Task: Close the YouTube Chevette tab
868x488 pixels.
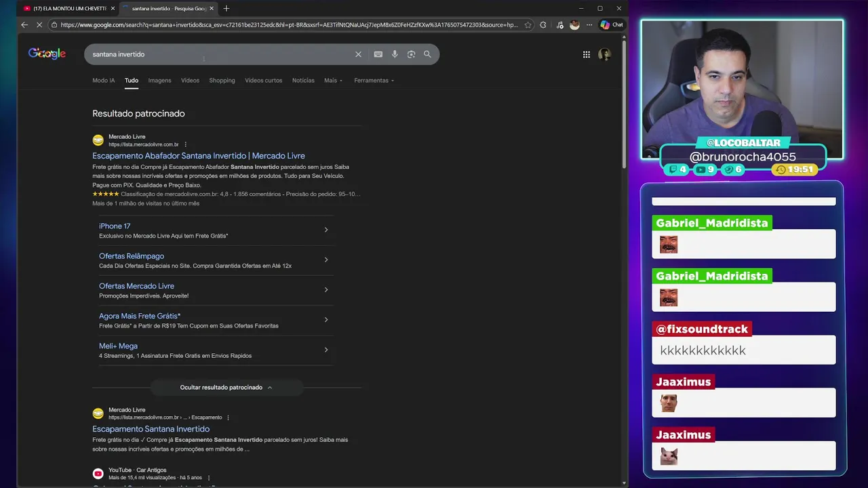Action: pyautogui.click(x=113, y=8)
